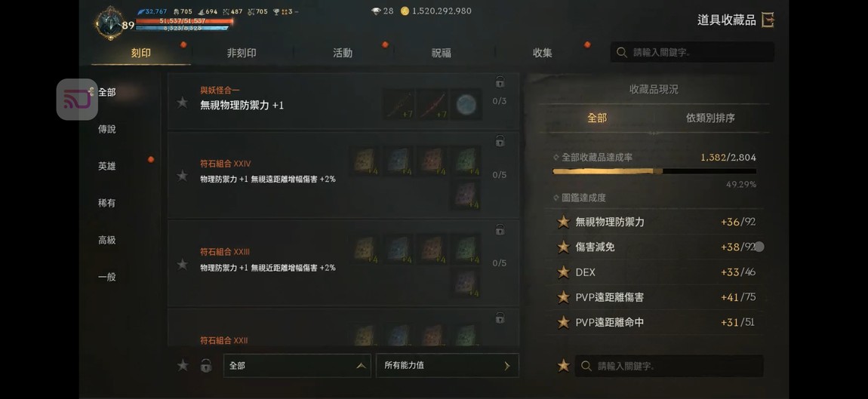Image resolution: width=868 pixels, height=399 pixels.
Task: Click the character portrait level emblem
Action: 109,23
